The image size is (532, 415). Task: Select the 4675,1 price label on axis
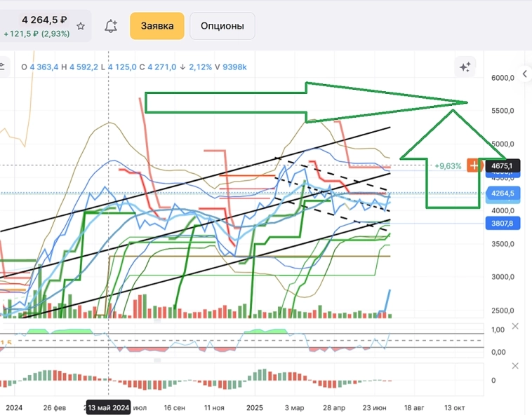click(x=502, y=166)
